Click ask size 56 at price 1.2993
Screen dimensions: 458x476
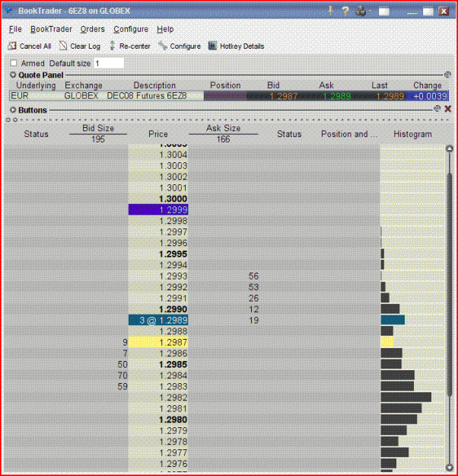pyautogui.click(x=253, y=276)
